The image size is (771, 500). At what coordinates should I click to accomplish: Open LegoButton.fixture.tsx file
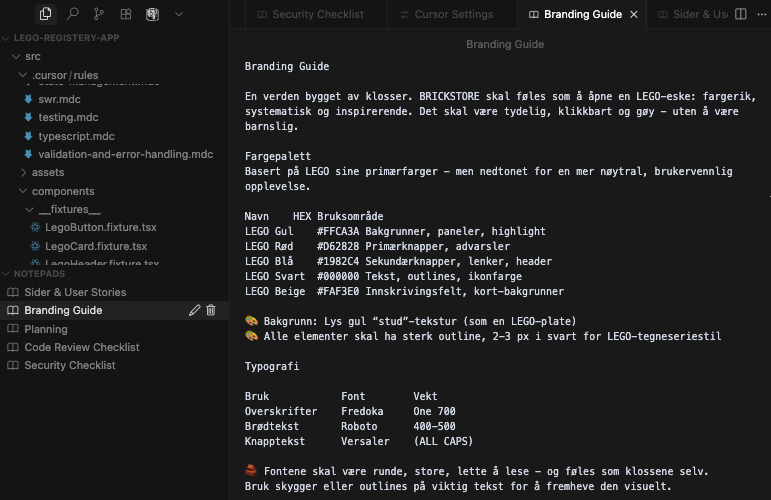100,228
